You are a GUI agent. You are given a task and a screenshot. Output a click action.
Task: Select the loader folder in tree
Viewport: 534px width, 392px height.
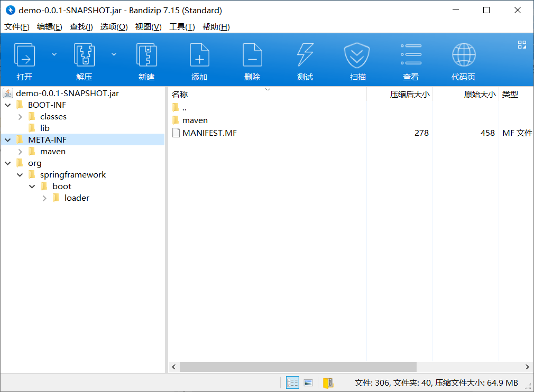pos(77,198)
